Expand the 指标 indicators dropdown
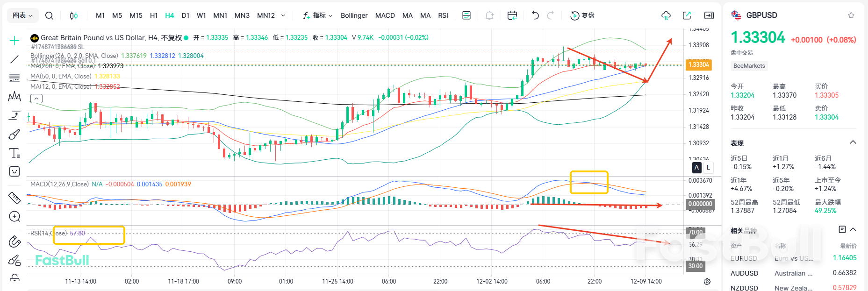Image resolution: width=868 pixels, height=291 pixels. tap(318, 16)
